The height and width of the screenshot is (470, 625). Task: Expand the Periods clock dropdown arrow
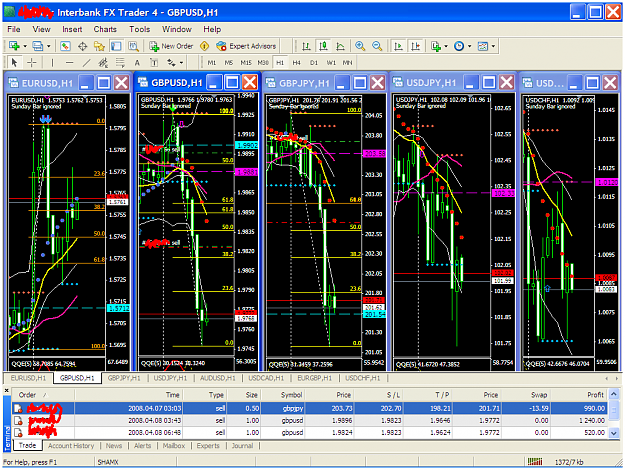(x=470, y=46)
